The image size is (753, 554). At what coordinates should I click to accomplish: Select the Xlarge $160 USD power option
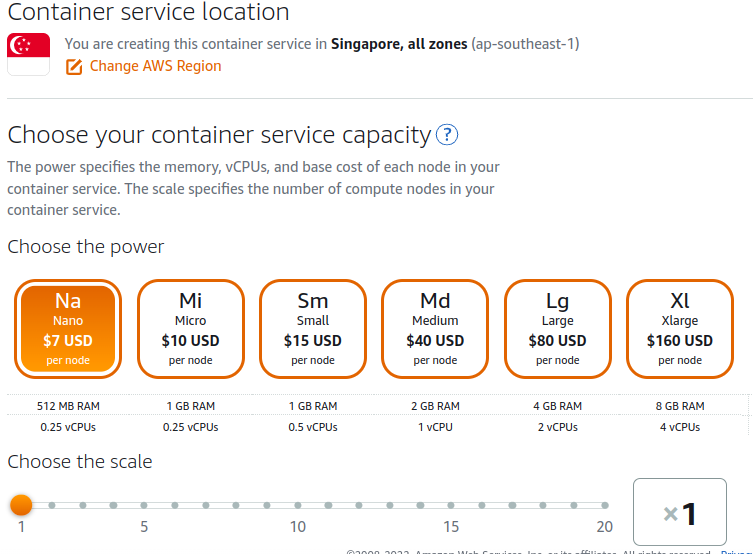[680, 329]
